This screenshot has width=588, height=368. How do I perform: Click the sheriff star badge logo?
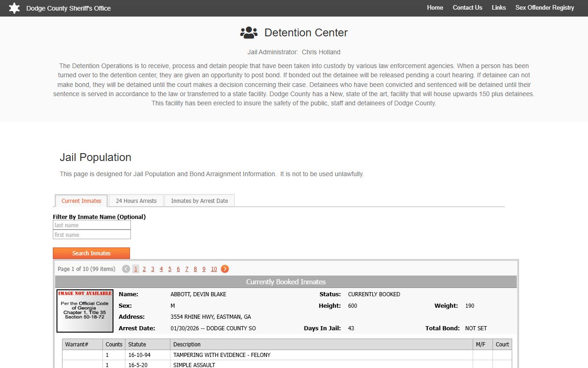point(14,8)
